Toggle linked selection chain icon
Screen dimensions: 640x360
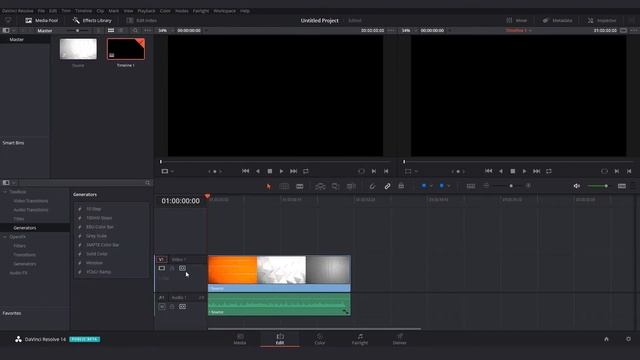click(x=387, y=186)
